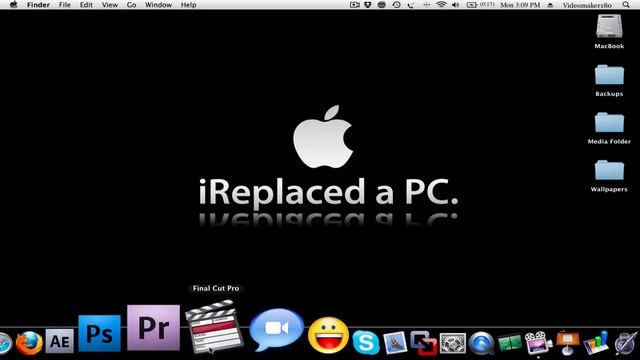This screenshot has height=360, width=640.
Task: Click the screen recording camera menu icon
Action: [x=355, y=5]
